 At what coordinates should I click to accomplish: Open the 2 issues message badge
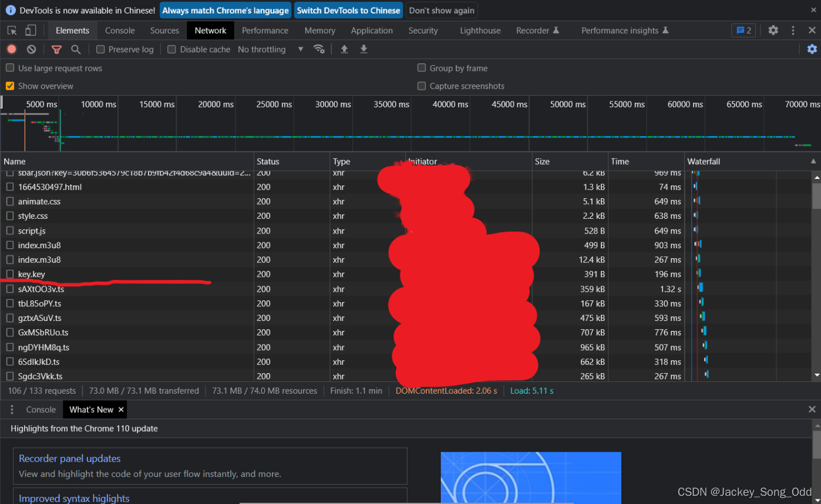(743, 31)
